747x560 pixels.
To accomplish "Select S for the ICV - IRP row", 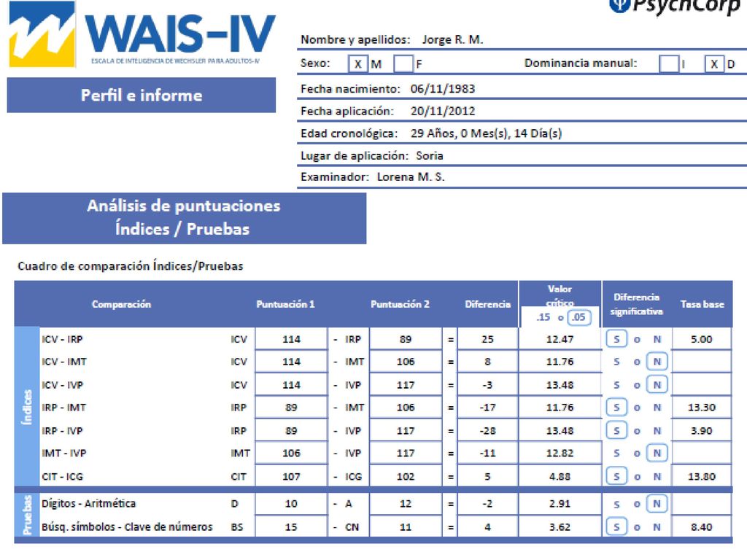I will click(x=616, y=339).
